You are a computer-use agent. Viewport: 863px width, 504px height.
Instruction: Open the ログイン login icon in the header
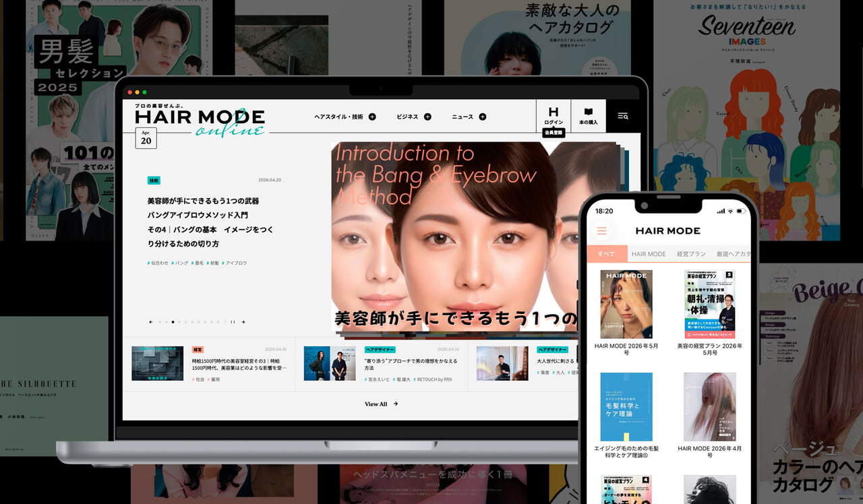[x=554, y=116]
